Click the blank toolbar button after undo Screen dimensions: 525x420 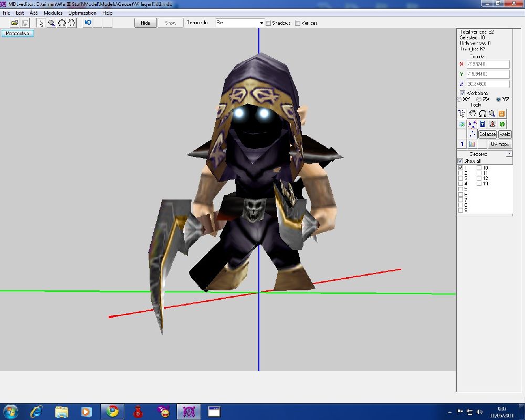tap(98, 23)
